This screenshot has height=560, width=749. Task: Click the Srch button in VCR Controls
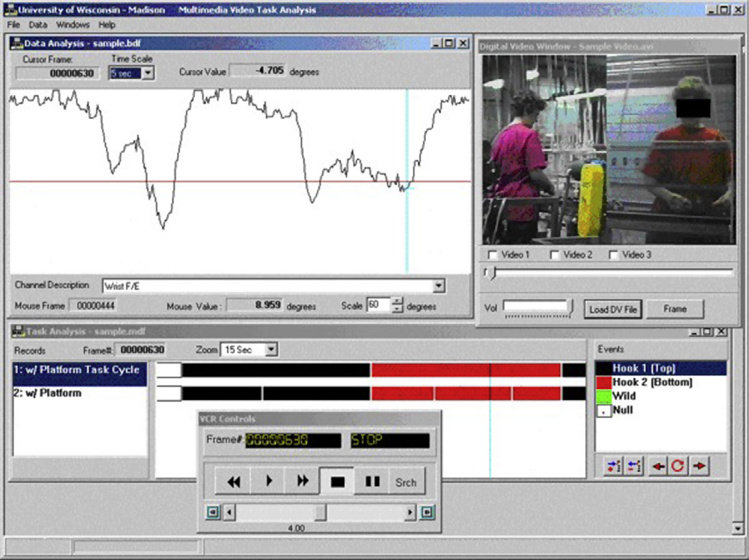(x=406, y=482)
